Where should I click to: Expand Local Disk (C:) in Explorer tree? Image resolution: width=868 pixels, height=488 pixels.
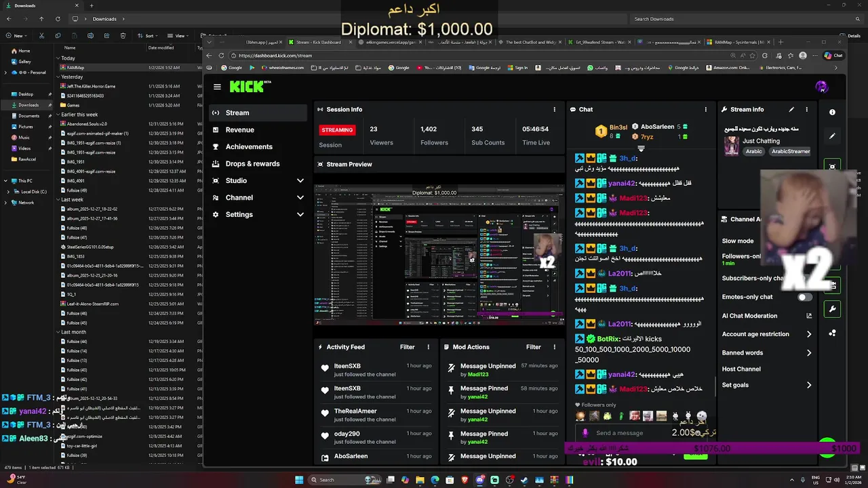pos(7,192)
